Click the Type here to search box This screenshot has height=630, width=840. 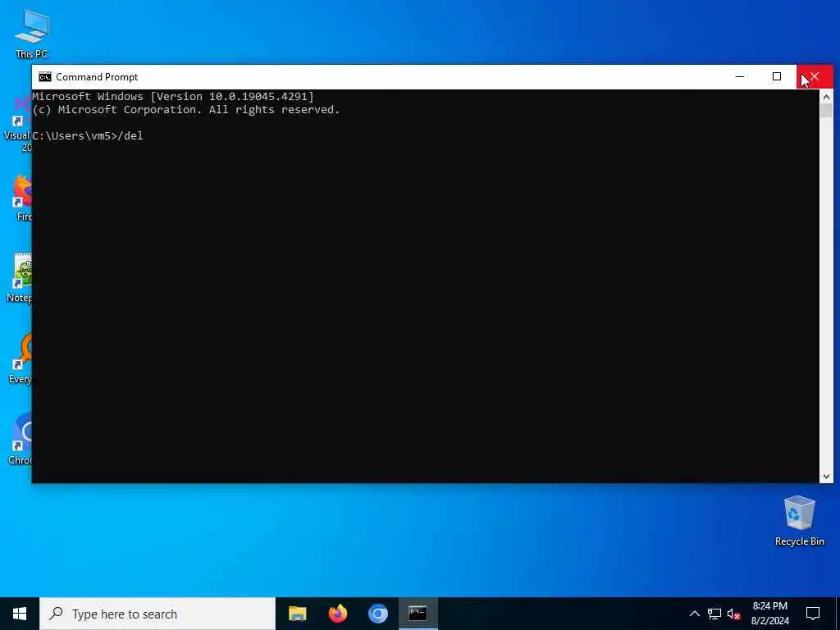(x=157, y=614)
